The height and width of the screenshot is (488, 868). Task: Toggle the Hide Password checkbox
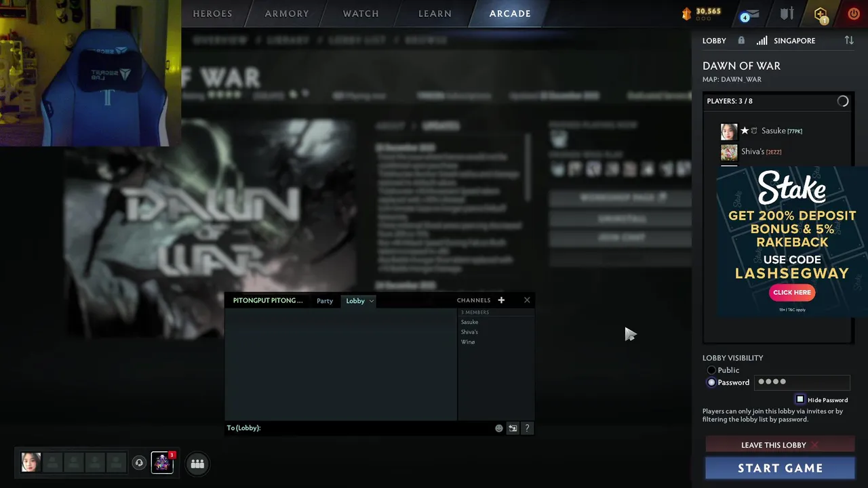coord(800,400)
